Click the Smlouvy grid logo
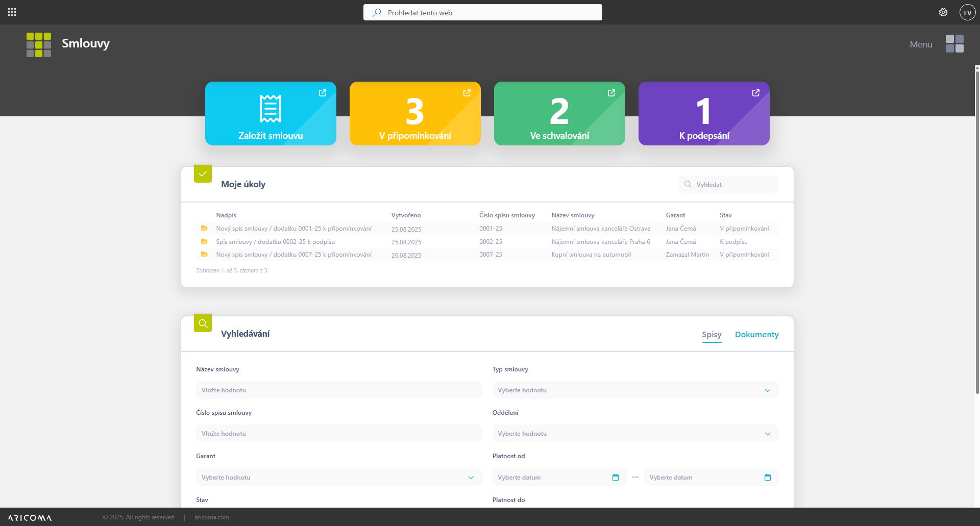 (x=39, y=45)
